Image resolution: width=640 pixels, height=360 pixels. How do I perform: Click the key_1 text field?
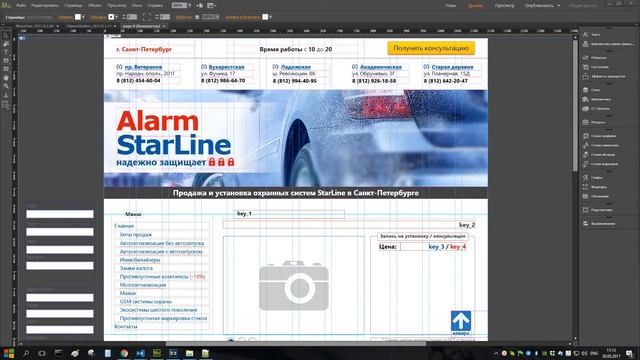pos(289,214)
